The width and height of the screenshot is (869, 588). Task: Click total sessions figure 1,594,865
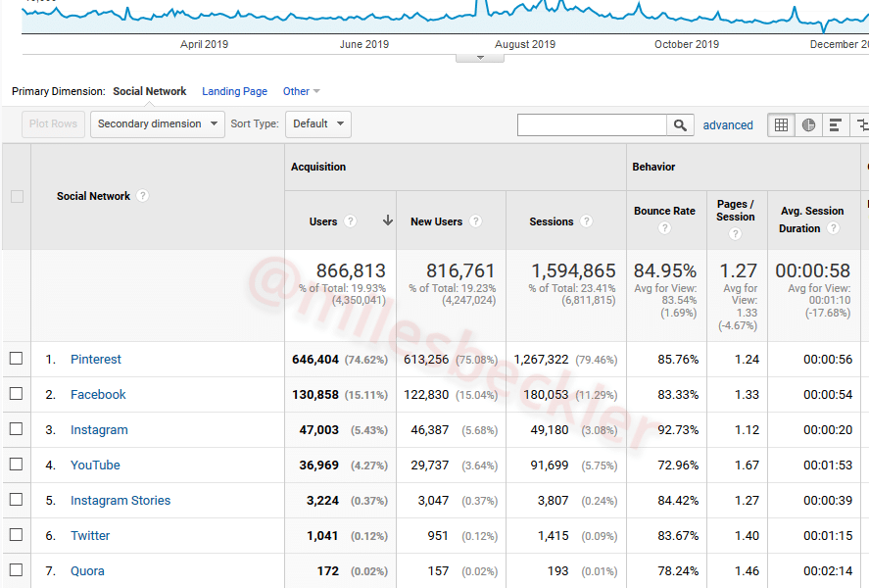click(x=573, y=270)
